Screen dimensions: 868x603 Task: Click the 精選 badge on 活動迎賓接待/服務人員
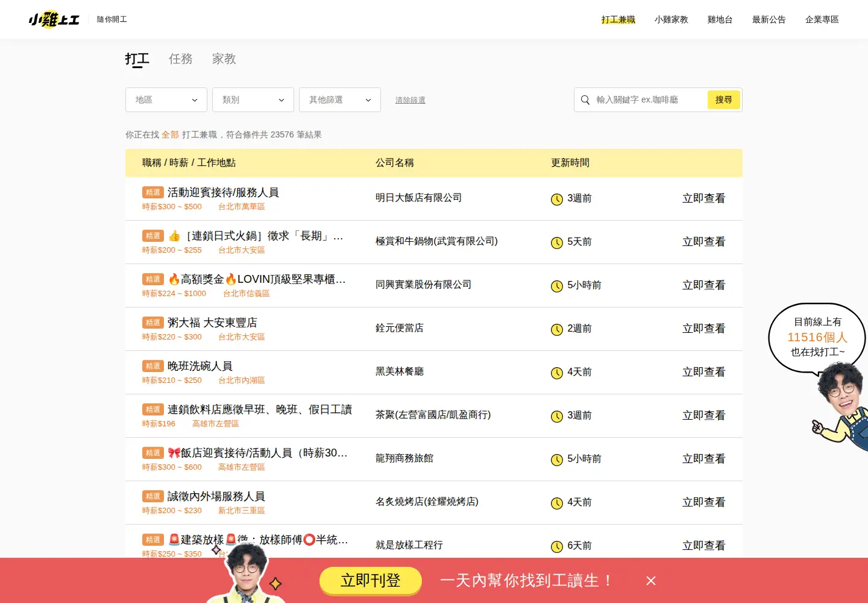tap(153, 192)
